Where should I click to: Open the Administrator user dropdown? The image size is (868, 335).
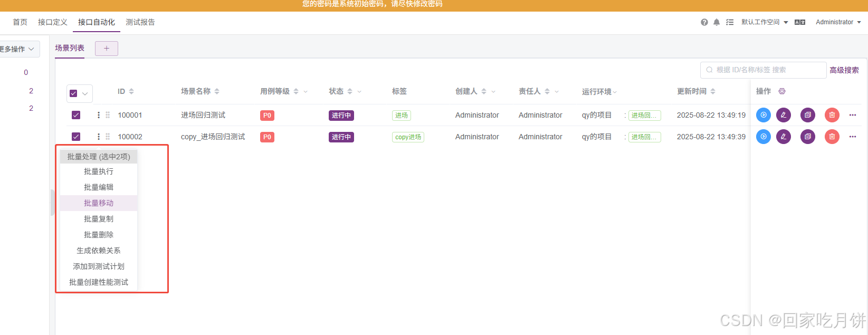(x=838, y=22)
